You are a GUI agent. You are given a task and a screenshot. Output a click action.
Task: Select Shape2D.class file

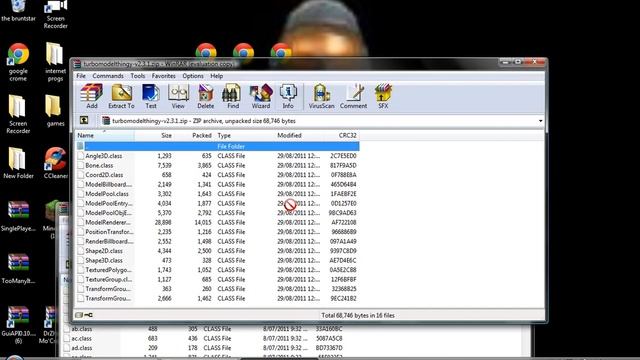click(x=218, y=251)
